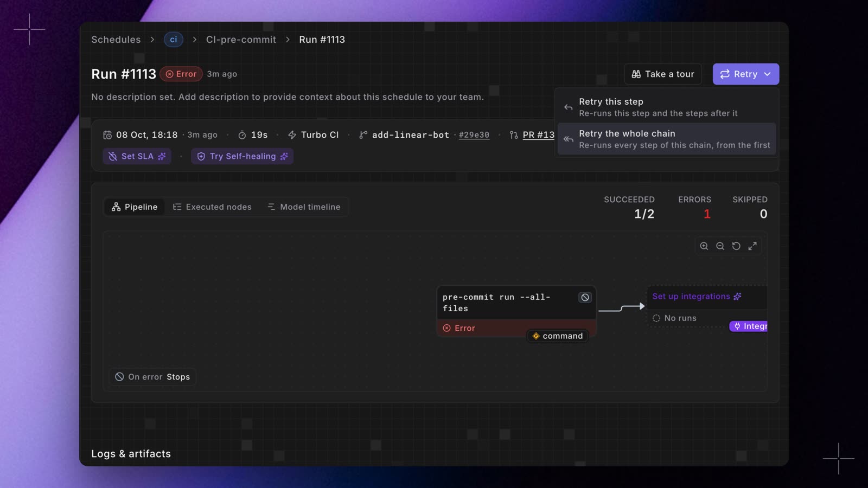Image resolution: width=868 pixels, height=488 pixels.
Task: Click Try Self-healing button
Action: coord(242,156)
